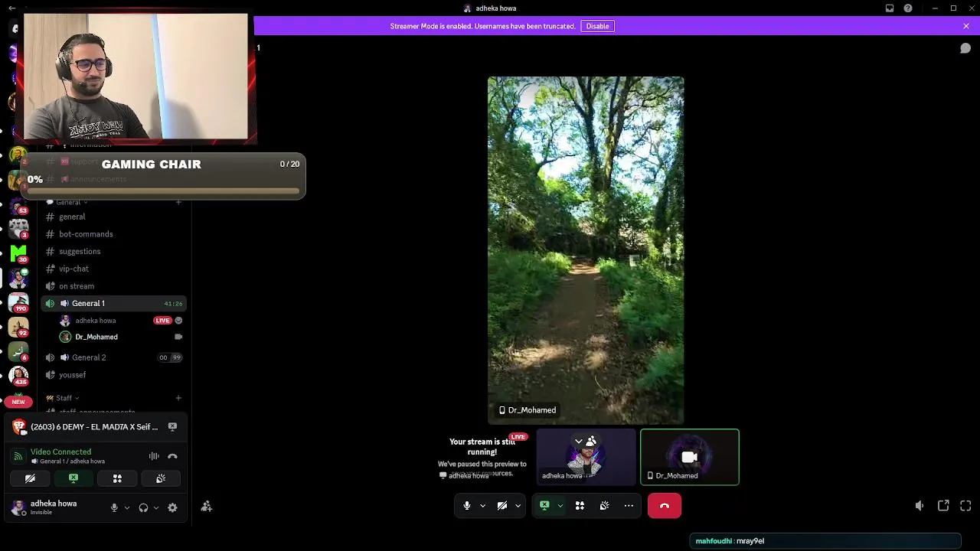Open output device options beside headphones

[155, 507]
